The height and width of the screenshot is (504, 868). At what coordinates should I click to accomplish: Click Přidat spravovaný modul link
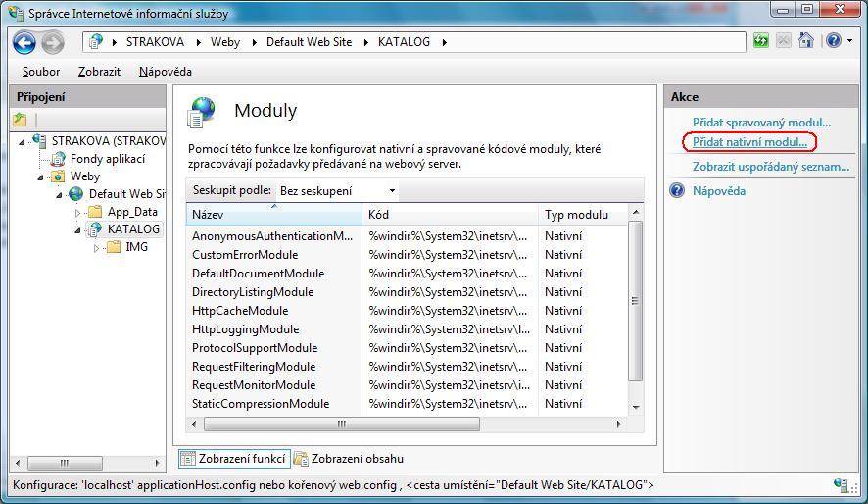pos(761,123)
